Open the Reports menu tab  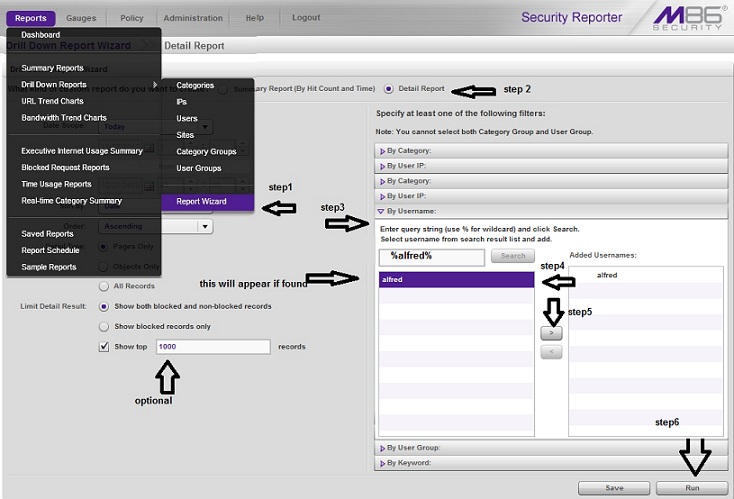coord(30,18)
